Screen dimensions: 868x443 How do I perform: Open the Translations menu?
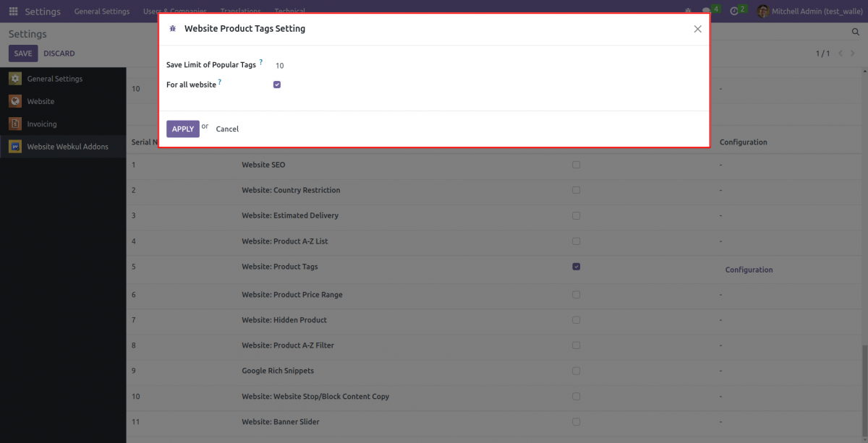(x=240, y=11)
